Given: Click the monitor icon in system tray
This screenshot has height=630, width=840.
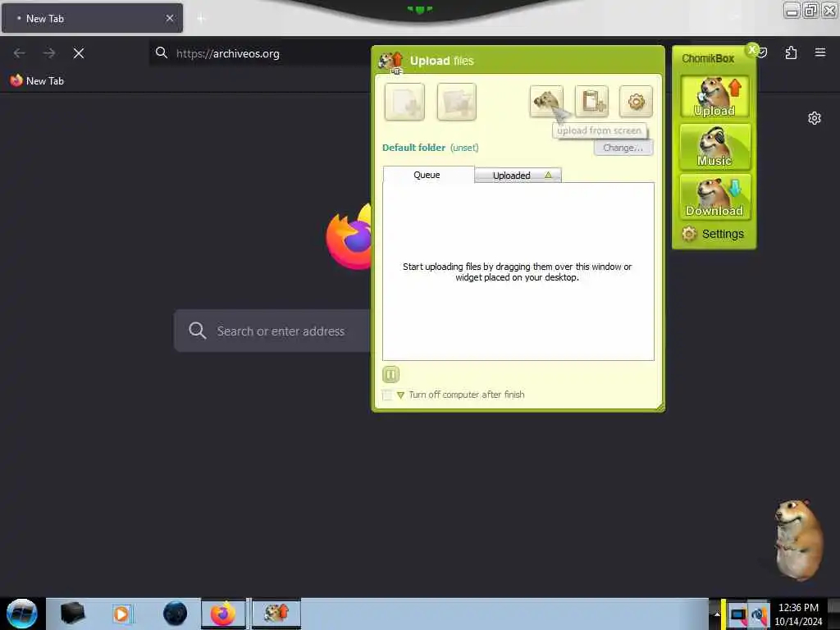Looking at the screenshot, I should point(737,615).
